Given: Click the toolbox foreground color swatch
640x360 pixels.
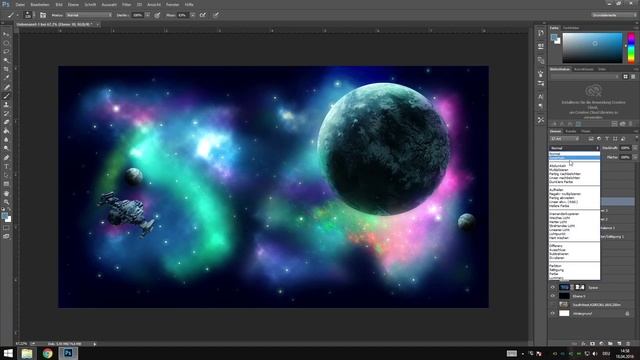Looking at the screenshot, I should tap(4, 216).
